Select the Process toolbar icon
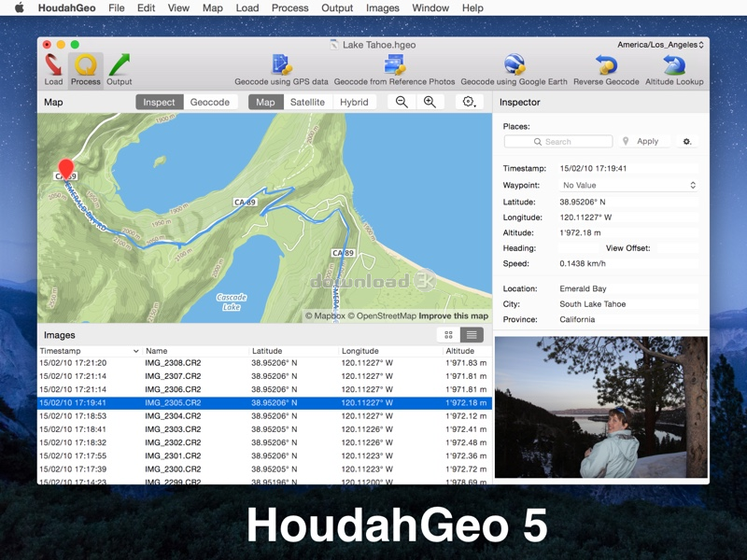The height and width of the screenshot is (560, 747). click(x=86, y=69)
